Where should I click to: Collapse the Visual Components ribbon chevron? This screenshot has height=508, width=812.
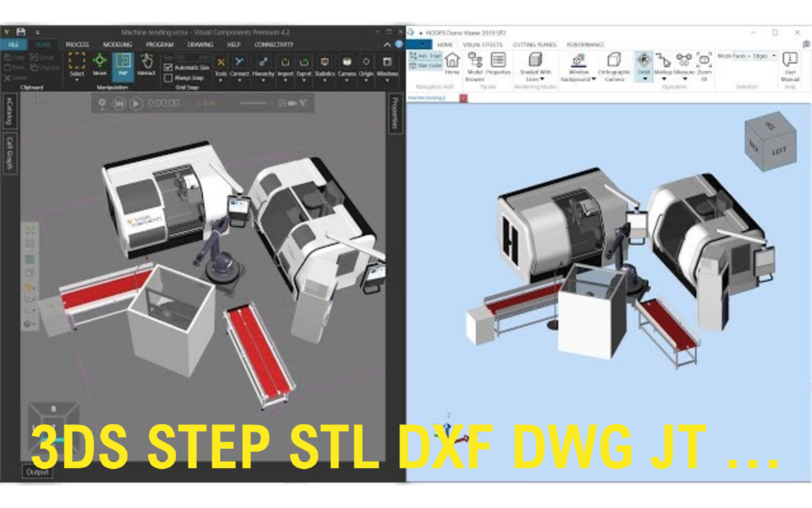coord(387,45)
